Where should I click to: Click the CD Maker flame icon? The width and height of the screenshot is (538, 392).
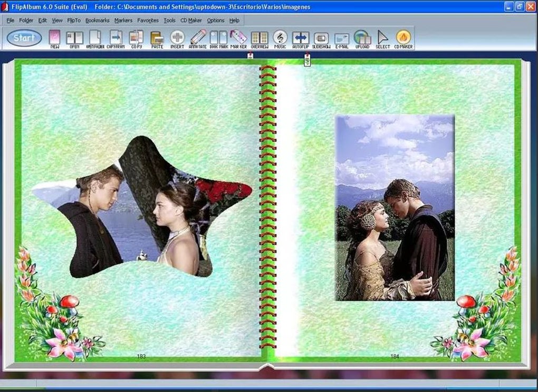pos(403,39)
